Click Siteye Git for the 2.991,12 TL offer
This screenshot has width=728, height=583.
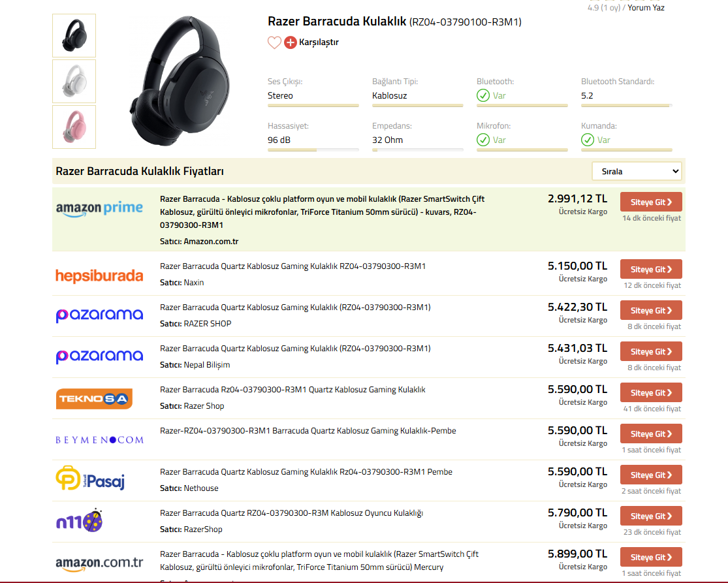650,202
